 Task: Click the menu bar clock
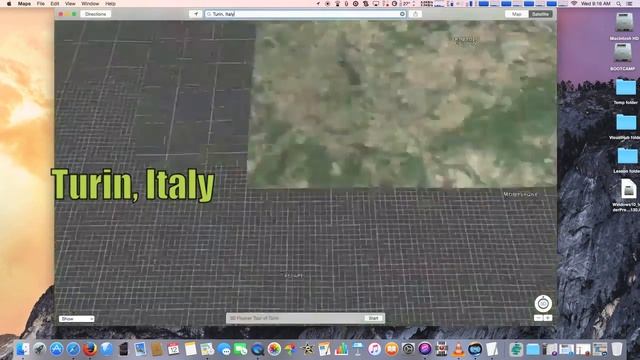596,4
